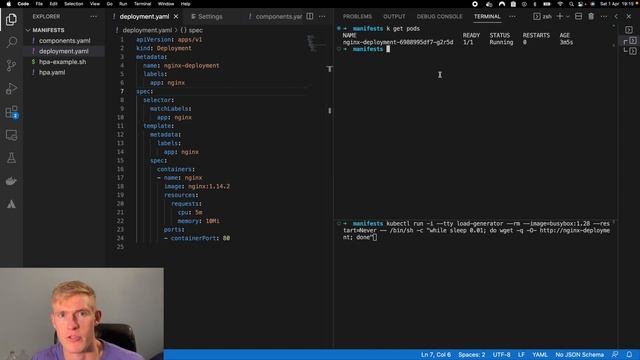
Task: Open the Search view in activity bar
Action: (x=11, y=42)
